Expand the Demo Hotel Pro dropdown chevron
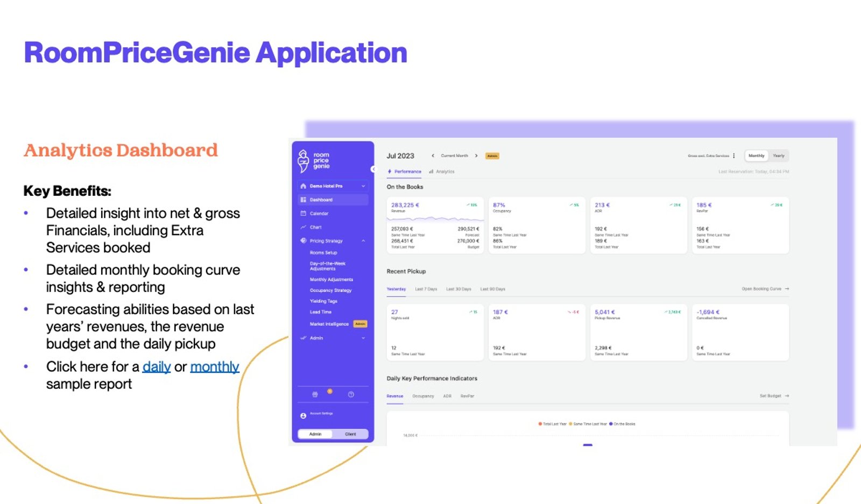The height and width of the screenshot is (504, 861). (x=363, y=186)
